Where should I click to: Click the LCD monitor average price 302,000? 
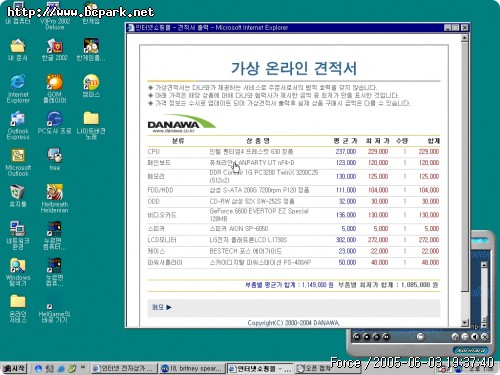346,240
